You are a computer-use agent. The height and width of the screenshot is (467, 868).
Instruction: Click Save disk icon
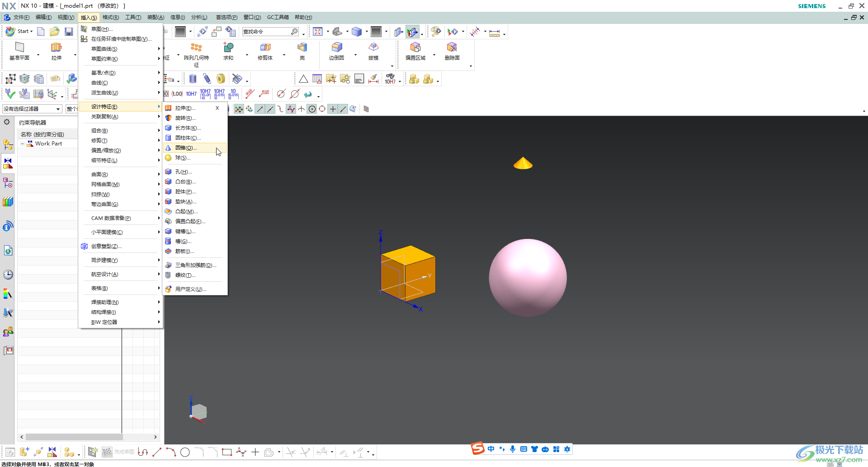point(69,31)
